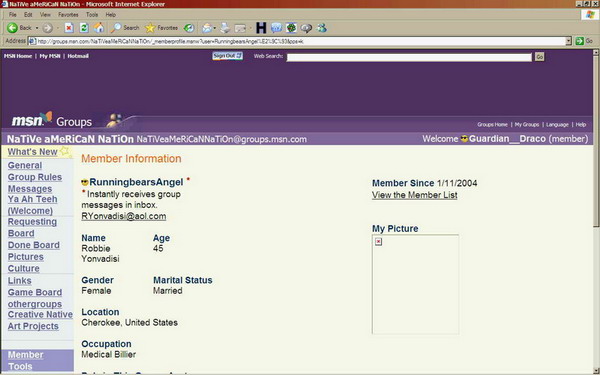Viewport: 600px width, 375px height.
Task: Click the broken image icon in My Picture
Action: click(x=378, y=241)
